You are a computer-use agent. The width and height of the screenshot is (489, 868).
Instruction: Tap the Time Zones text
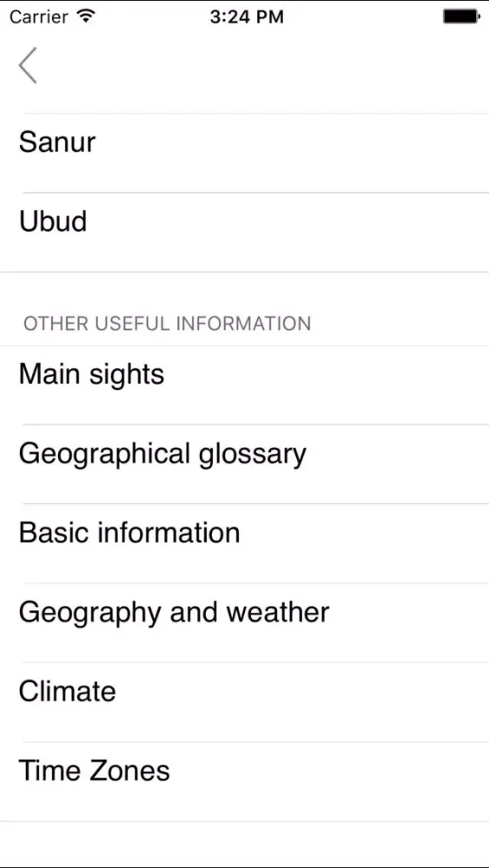point(94,771)
